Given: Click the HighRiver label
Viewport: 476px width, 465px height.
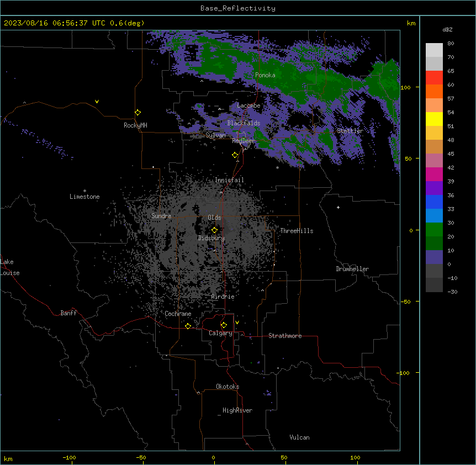Looking at the screenshot, I should pyautogui.click(x=237, y=410).
